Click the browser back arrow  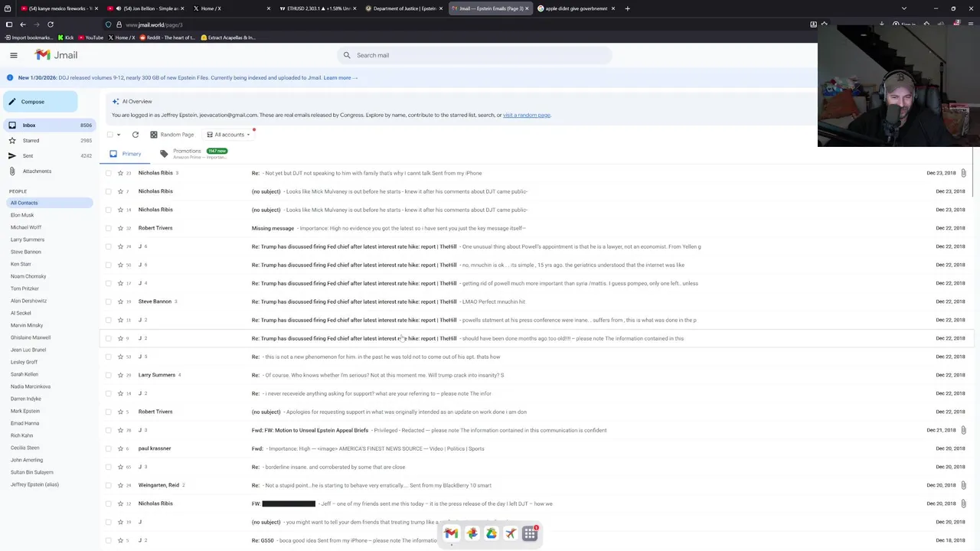pyautogui.click(x=23, y=24)
